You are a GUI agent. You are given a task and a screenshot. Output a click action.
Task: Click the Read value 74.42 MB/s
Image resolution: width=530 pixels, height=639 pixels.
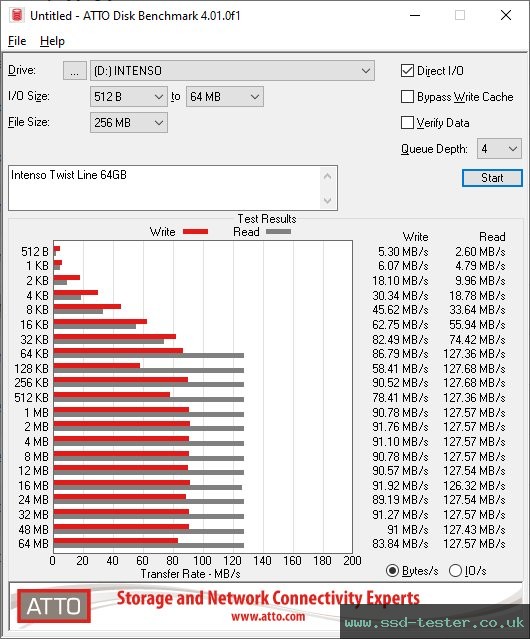pyautogui.click(x=477, y=339)
